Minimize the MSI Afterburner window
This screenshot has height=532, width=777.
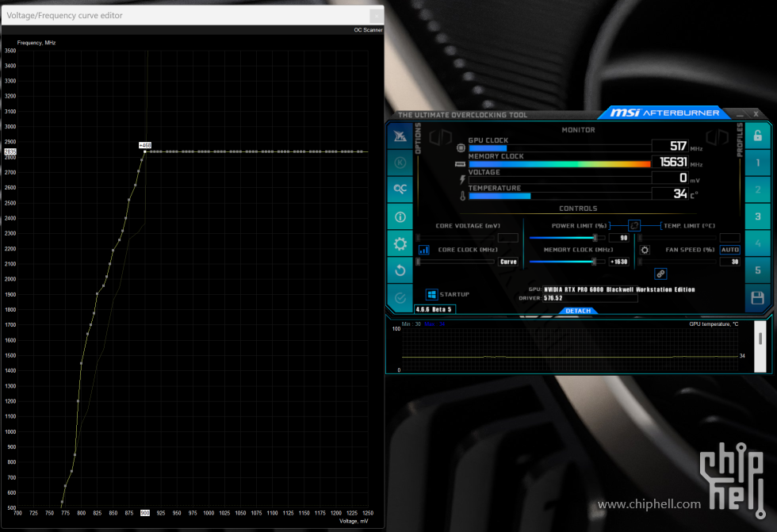(x=740, y=114)
